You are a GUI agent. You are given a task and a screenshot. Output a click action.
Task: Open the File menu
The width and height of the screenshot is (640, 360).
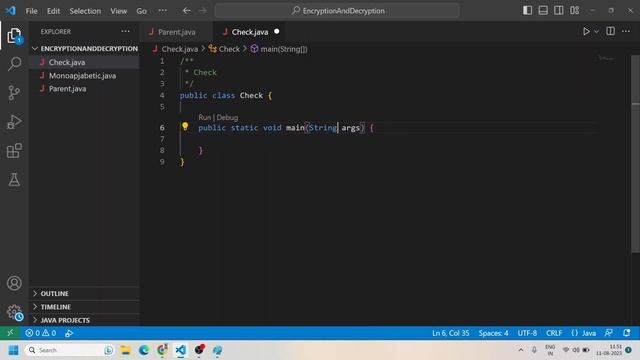point(31,11)
